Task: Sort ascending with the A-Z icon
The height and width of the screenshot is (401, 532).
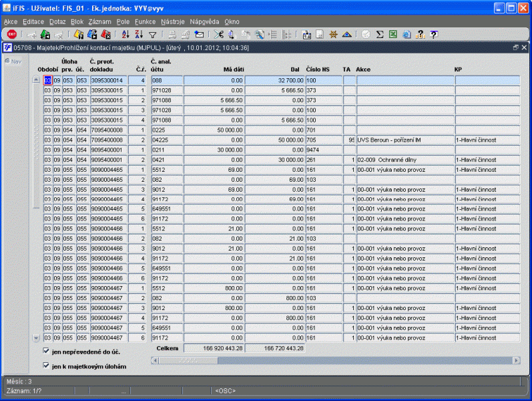Action: (x=125, y=34)
